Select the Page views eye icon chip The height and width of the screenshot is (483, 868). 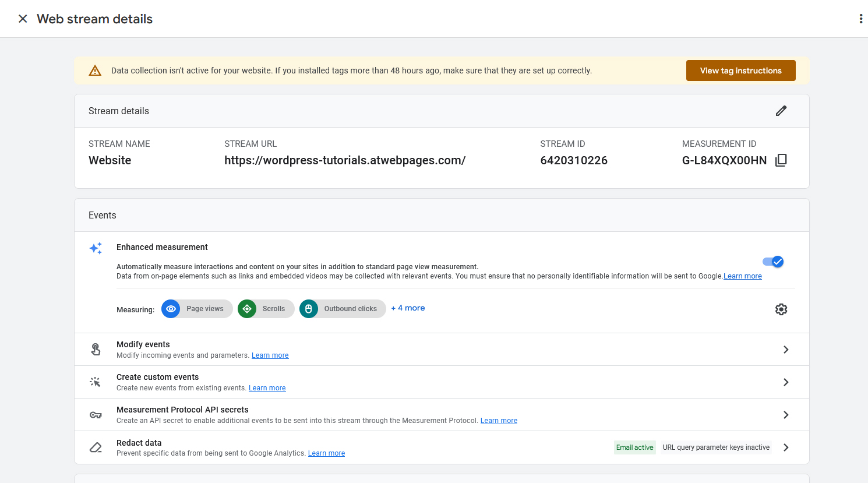pyautogui.click(x=171, y=309)
